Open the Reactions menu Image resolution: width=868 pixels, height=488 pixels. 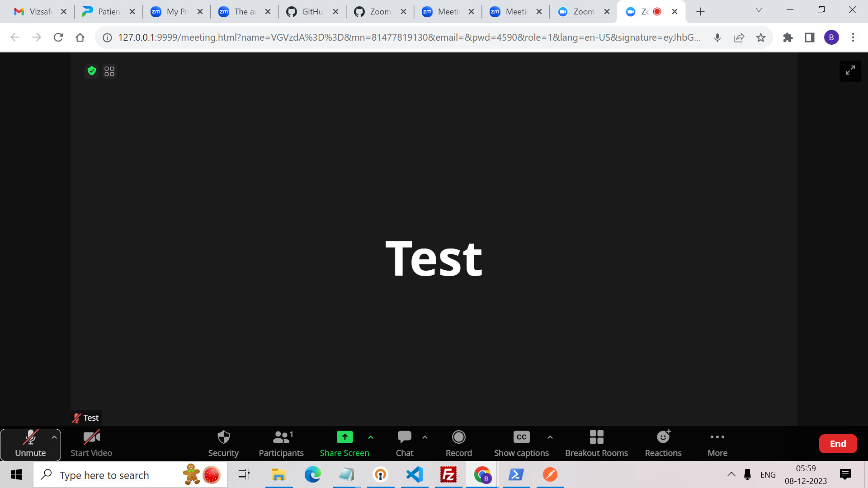663,443
